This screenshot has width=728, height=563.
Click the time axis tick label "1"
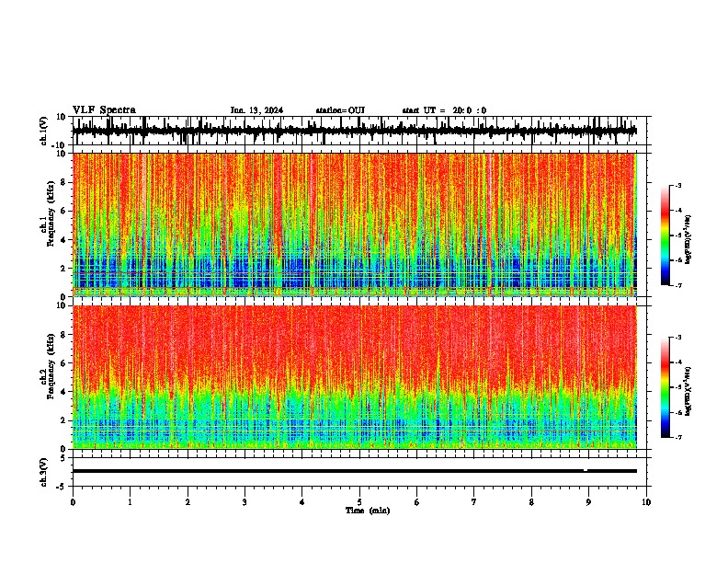click(130, 502)
